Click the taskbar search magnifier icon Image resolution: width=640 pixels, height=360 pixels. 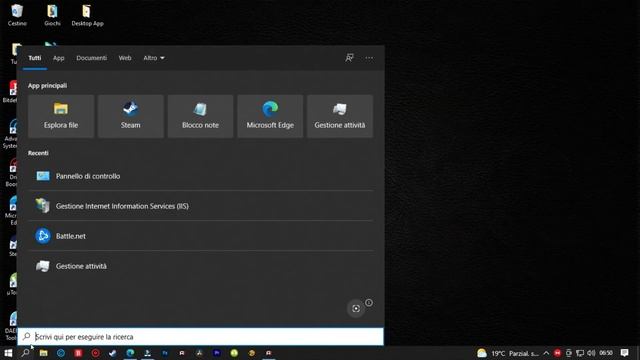25,353
